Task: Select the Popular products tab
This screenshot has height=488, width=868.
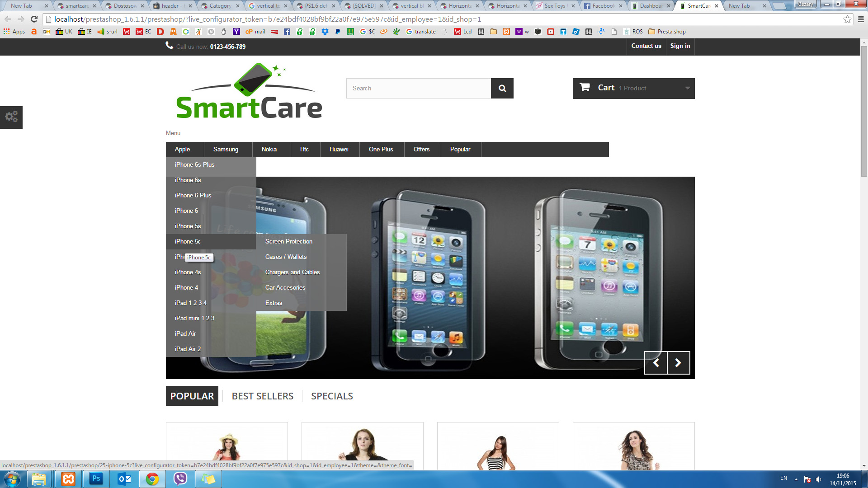Action: click(192, 396)
